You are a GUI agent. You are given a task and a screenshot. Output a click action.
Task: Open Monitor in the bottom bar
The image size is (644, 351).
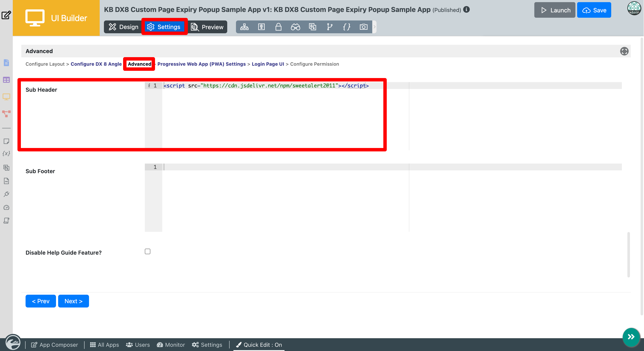(x=171, y=345)
